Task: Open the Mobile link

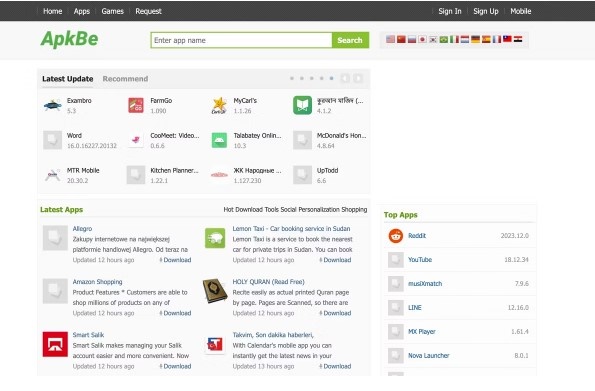Action: click(x=521, y=11)
